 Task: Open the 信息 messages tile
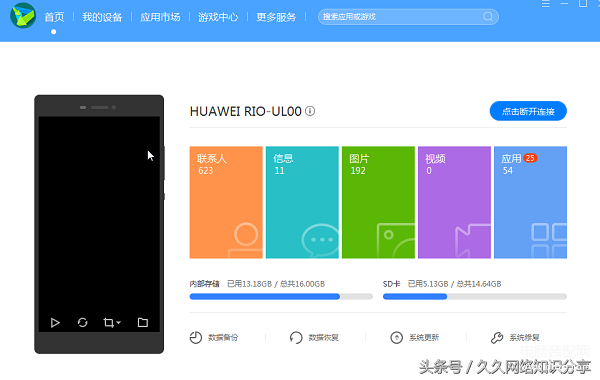(302, 202)
